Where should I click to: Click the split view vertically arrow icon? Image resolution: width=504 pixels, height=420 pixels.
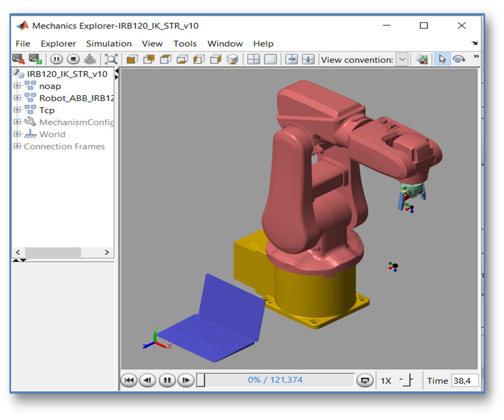pyautogui.click(x=308, y=59)
